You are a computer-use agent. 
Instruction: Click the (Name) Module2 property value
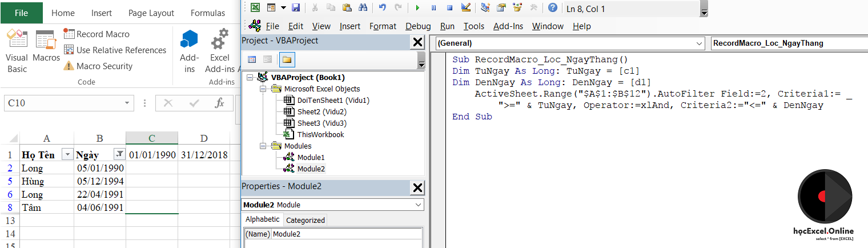(x=347, y=234)
